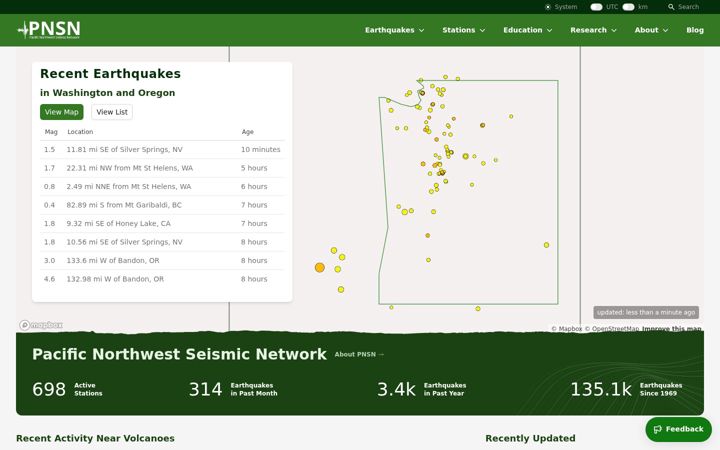Select the large orange earthquake marker offshore
Screen dimensions: 720x450
click(320, 267)
